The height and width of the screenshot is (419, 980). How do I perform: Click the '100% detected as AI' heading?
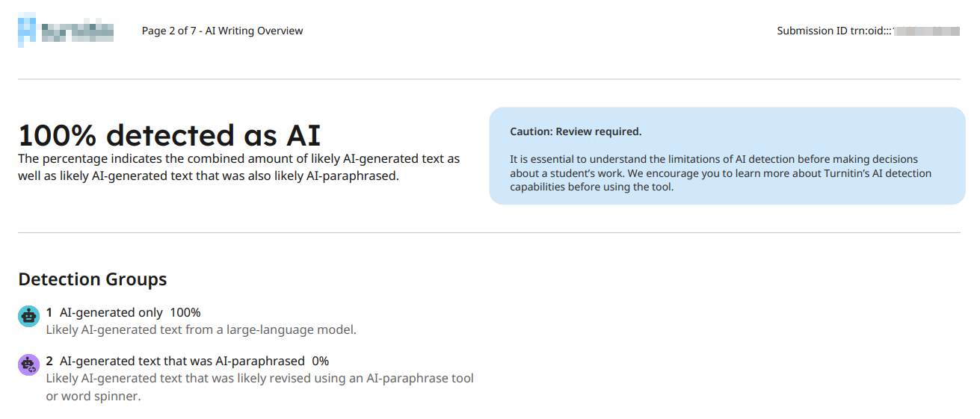pos(169,135)
